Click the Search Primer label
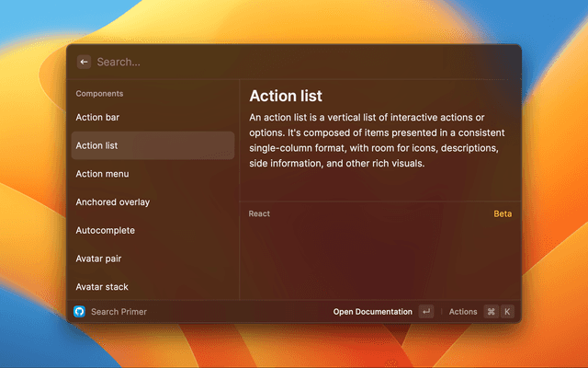 (119, 312)
